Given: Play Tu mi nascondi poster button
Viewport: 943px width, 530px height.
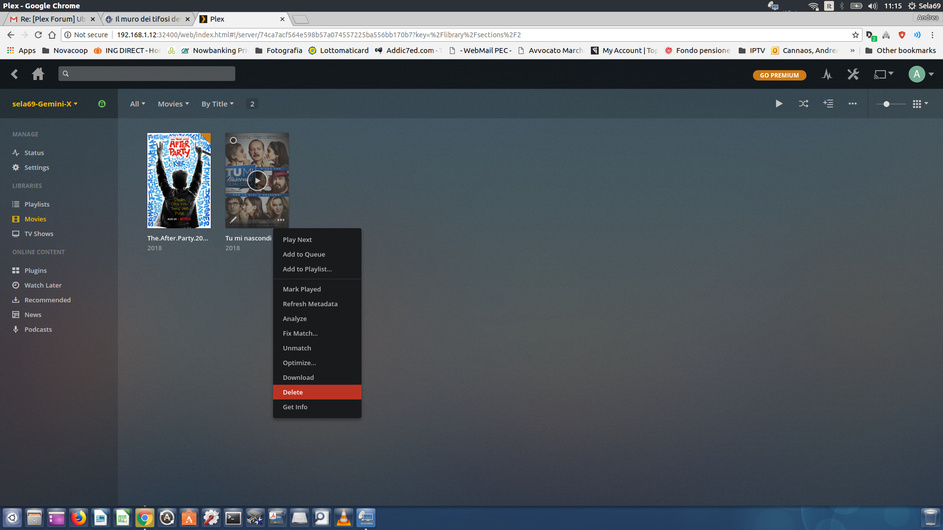Looking at the screenshot, I should (x=257, y=180).
